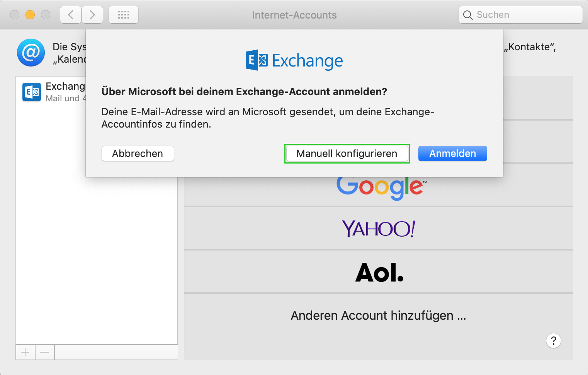588x375 pixels.
Task: Click the Suchen search field
Action: click(520, 15)
